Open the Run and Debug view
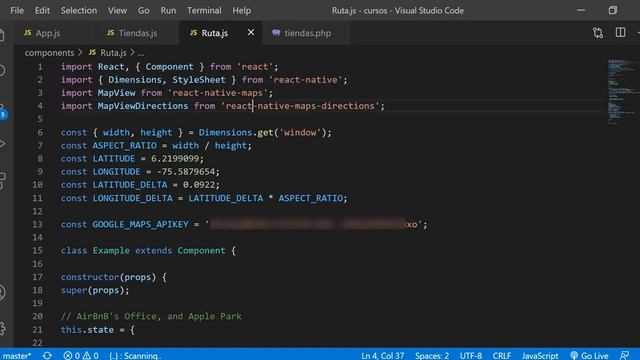 (x=2, y=144)
